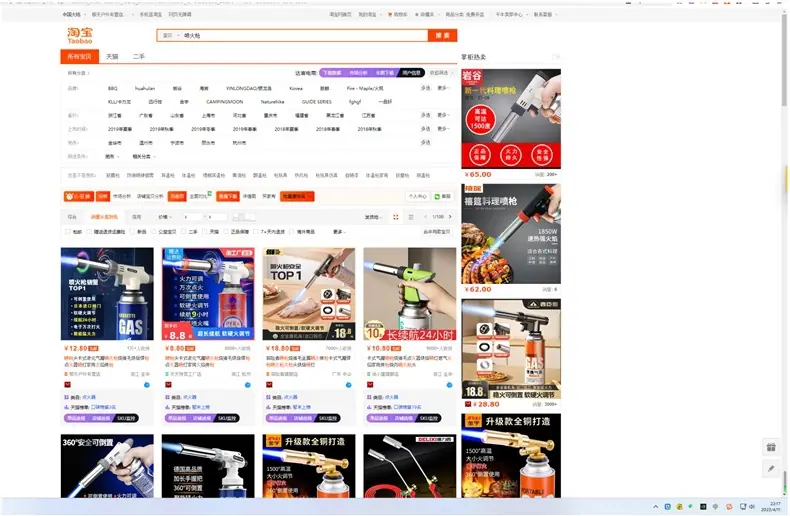
Task: Click Tmall icon on the ¥18.80 product
Action: [x=269, y=385]
